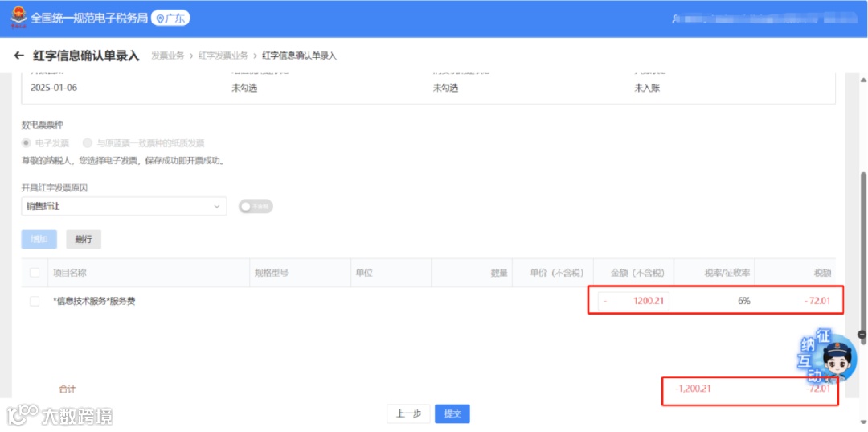The height and width of the screenshot is (432, 868).
Task: Click the 6% tax rate cell
Action: [743, 302]
